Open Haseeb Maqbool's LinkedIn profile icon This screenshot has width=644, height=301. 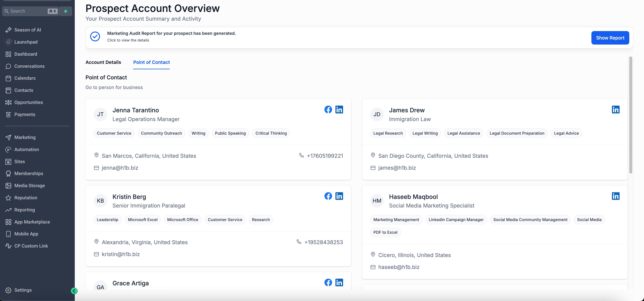(615, 196)
